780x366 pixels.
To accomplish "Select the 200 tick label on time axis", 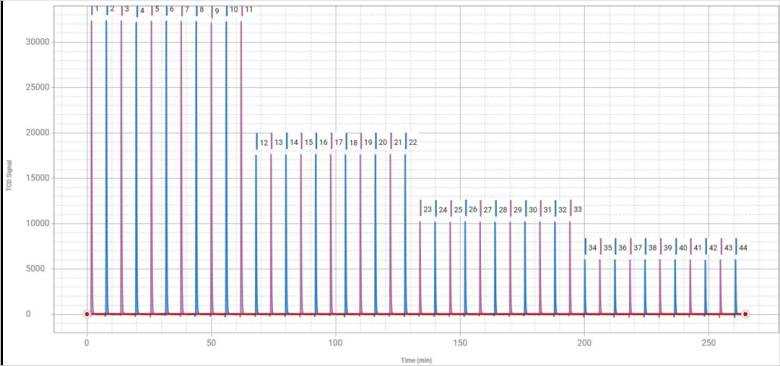I will [x=585, y=343].
